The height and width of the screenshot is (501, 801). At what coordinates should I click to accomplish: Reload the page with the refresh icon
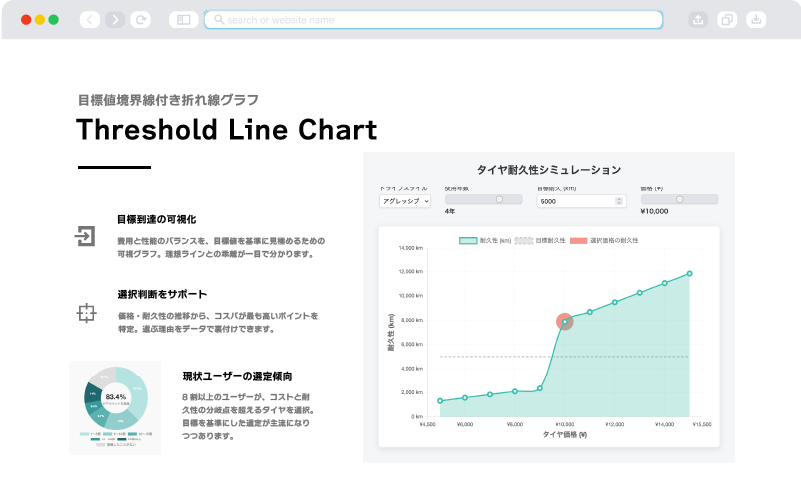click(140, 20)
